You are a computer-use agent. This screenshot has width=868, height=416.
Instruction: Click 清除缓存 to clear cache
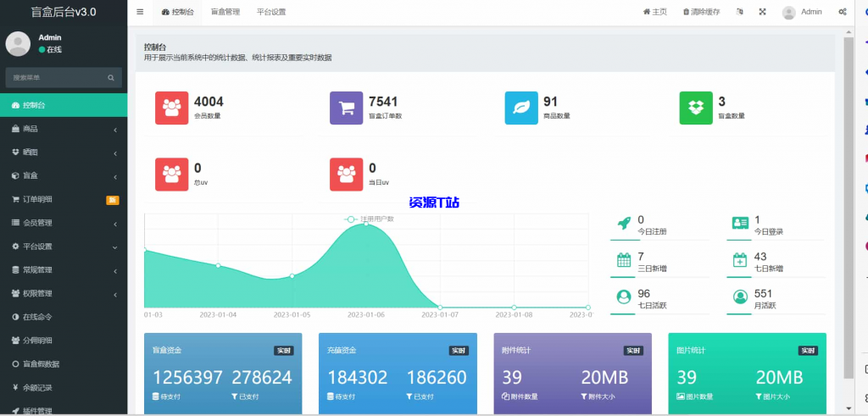[701, 12]
